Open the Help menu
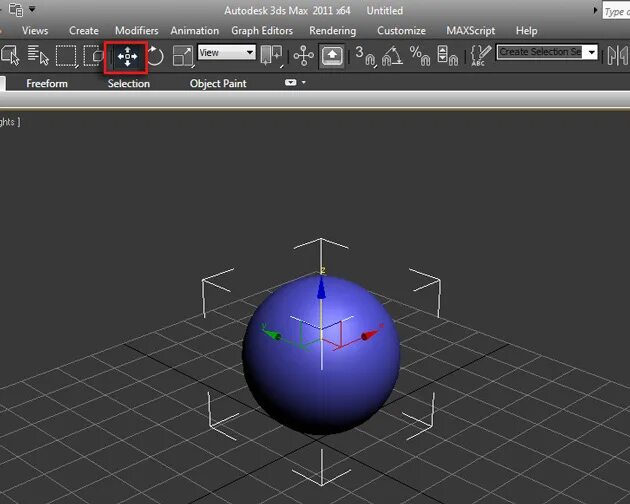 [526, 31]
